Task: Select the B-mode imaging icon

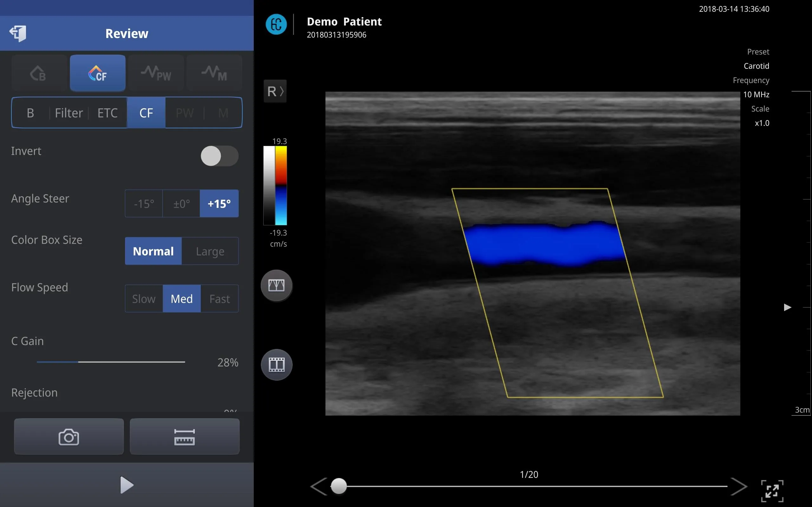Action: (x=39, y=73)
